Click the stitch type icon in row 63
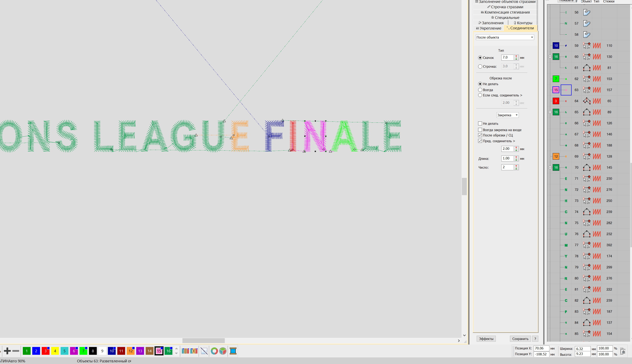Image resolution: width=632 pixels, height=364 pixels. click(x=597, y=90)
